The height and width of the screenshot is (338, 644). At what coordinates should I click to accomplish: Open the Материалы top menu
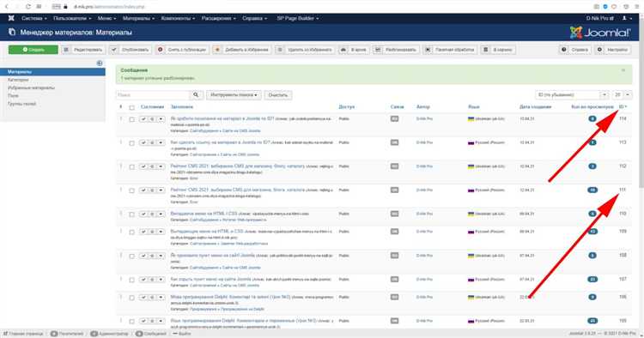[138, 18]
